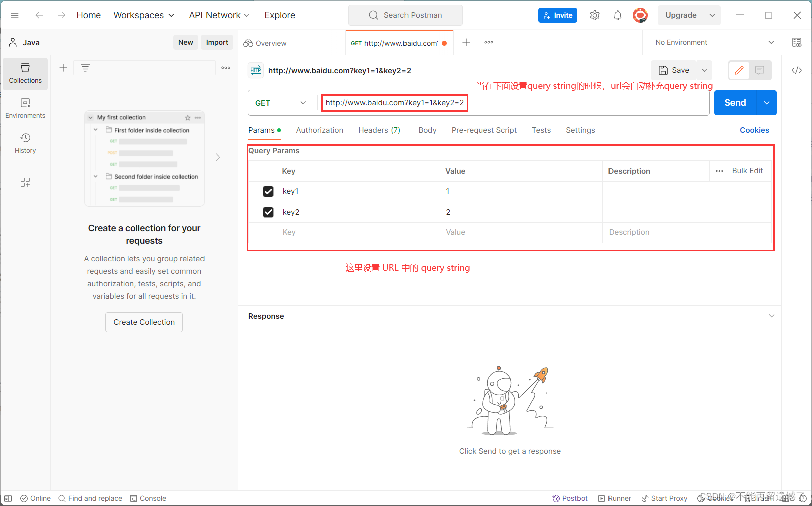
Task: Open the History sidebar panel
Action: pos(25,144)
